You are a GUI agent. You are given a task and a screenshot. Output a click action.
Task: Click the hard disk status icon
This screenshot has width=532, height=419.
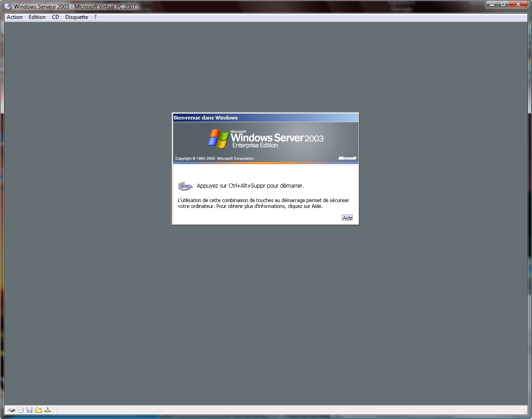pos(12,410)
